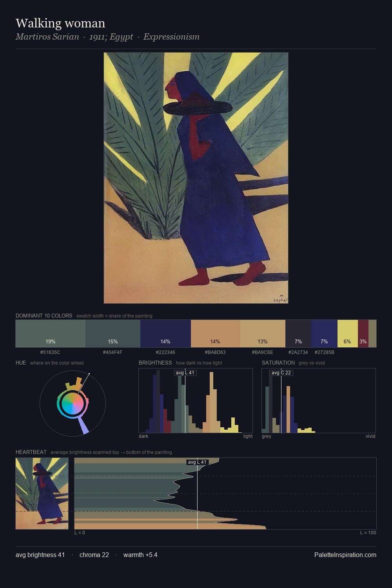Click the Heartbeat painting thumbnail
This screenshot has width=392, height=588.
[42, 494]
